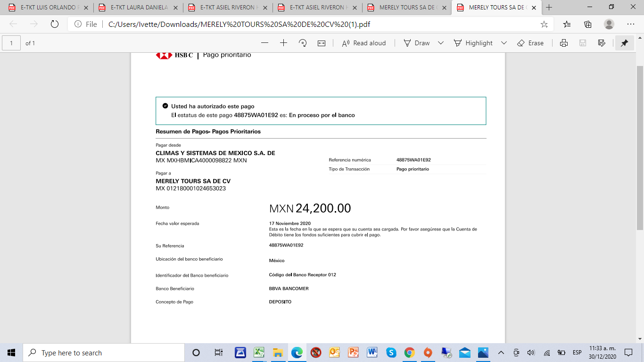
Task: Go forward to next page
Action: point(33,24)
